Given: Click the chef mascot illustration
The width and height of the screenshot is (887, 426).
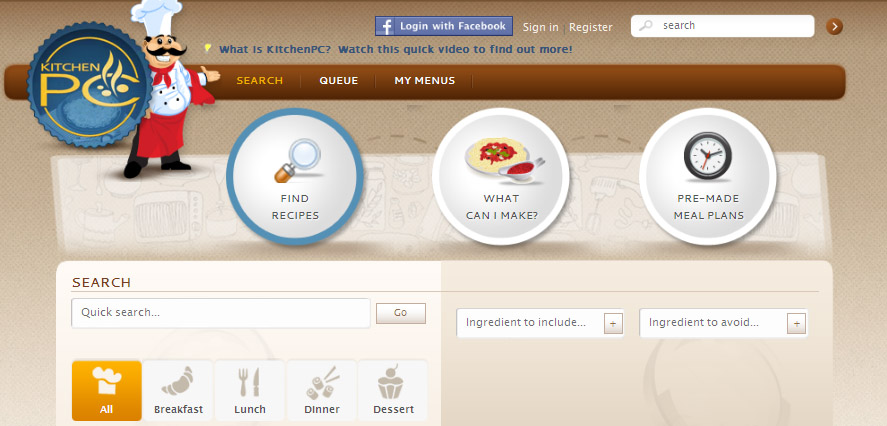Looking at the screenshot, I should tap(168, 91).
